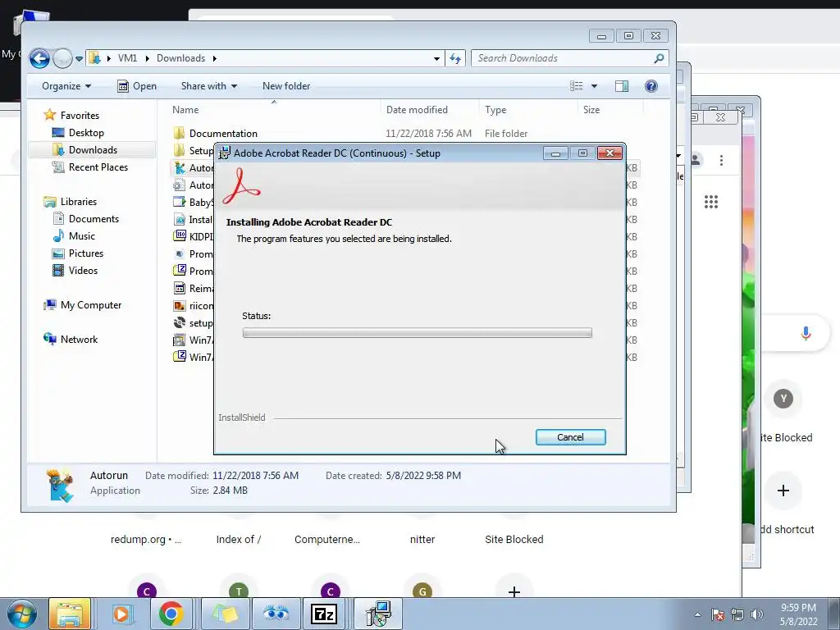Select the Instal image file
840x630 pixels.
(x=194, y=219)
